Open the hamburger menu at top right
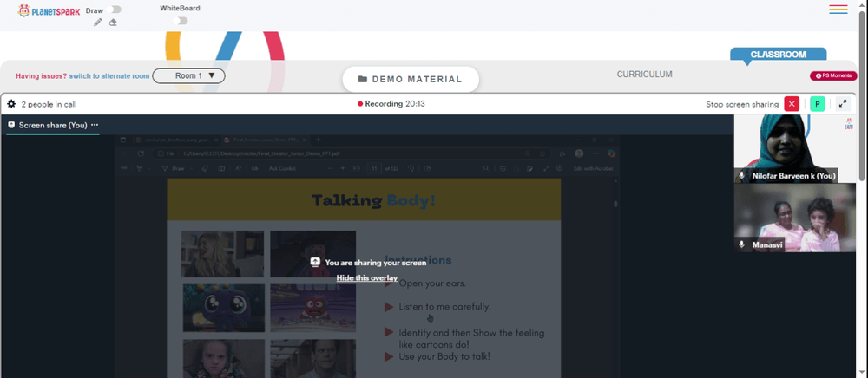 [x=838, y=10]
